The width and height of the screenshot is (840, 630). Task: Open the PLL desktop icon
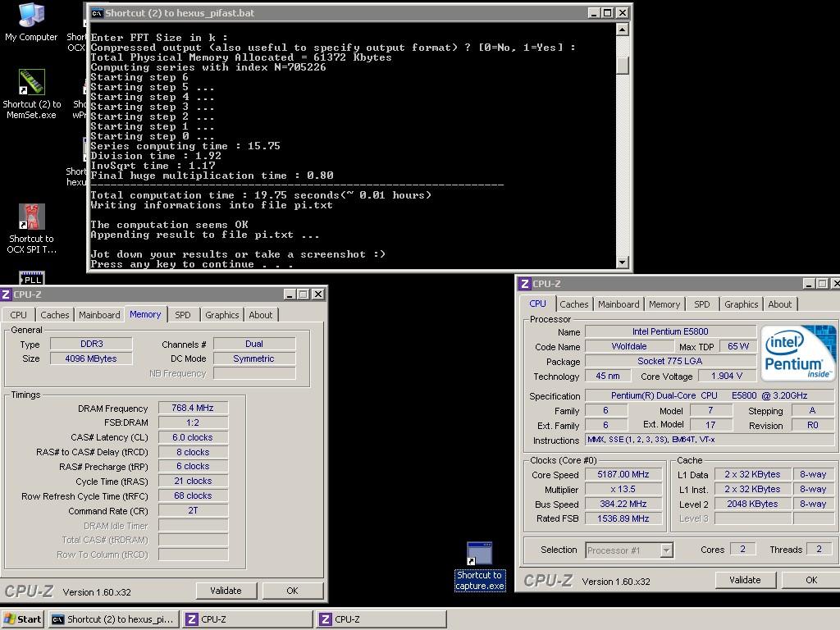(x=32, y=277)
